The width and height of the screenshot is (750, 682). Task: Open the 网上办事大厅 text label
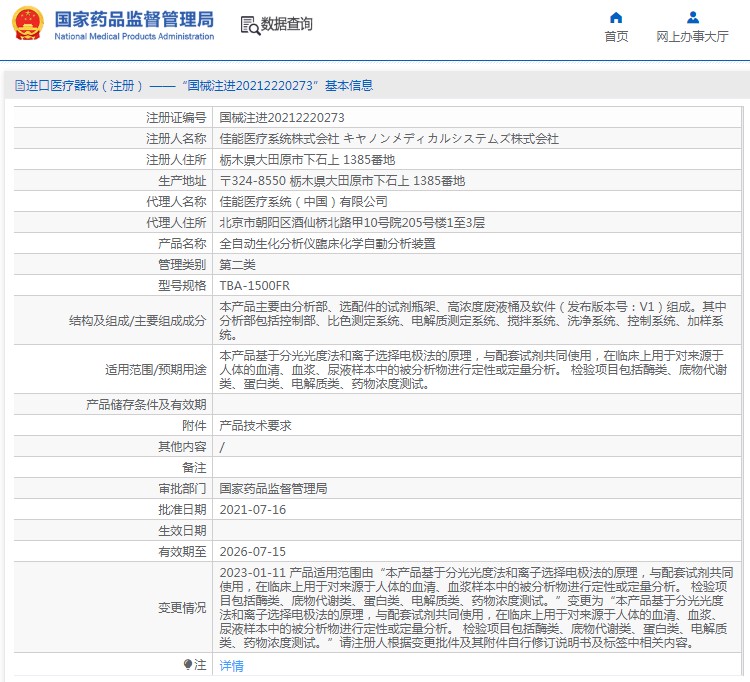click(692, 37)
